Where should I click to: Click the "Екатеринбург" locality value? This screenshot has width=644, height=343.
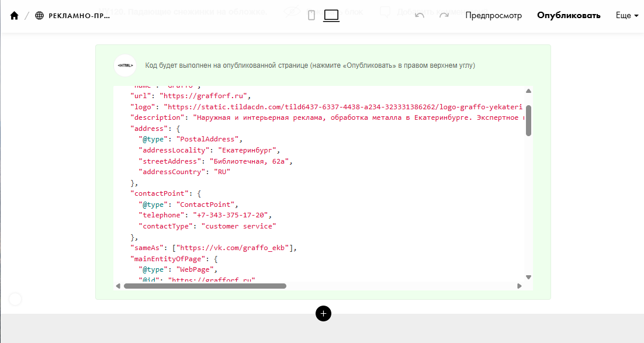click(247, 150)
